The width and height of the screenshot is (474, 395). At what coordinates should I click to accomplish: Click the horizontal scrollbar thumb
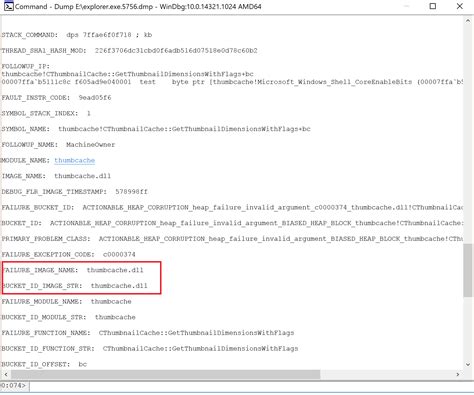(165, 374)
